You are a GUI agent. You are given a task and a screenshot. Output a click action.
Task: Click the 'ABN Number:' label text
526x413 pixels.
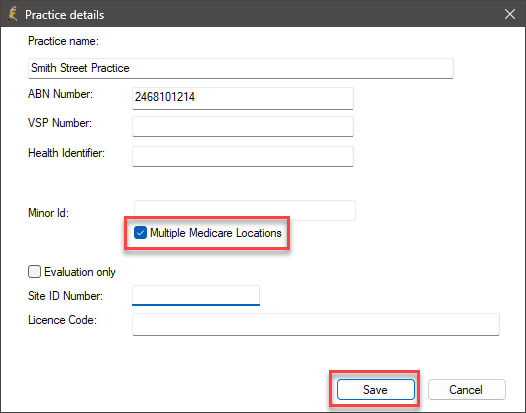point(60,94)
